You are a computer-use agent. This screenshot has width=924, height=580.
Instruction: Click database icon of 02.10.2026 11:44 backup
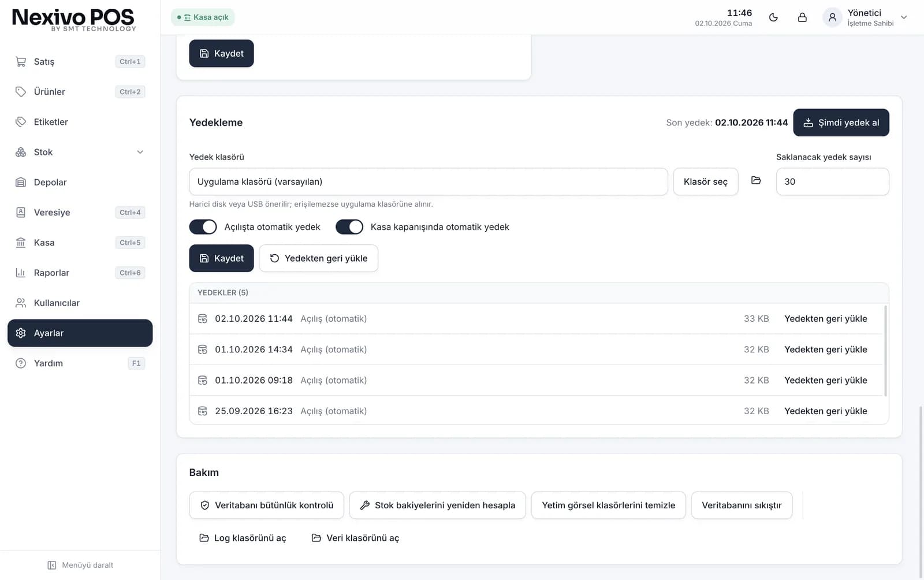point(203,319)
